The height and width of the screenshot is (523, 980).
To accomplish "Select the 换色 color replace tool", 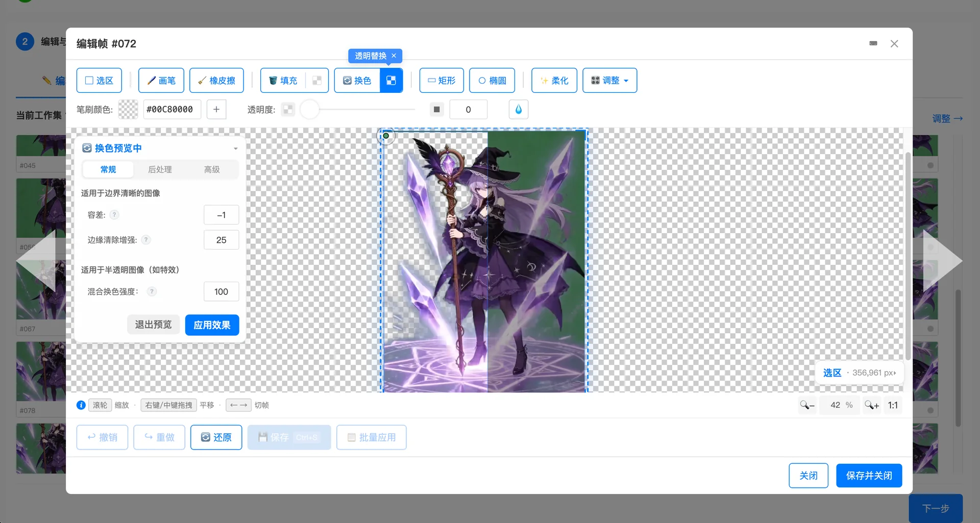I will 357,80.
